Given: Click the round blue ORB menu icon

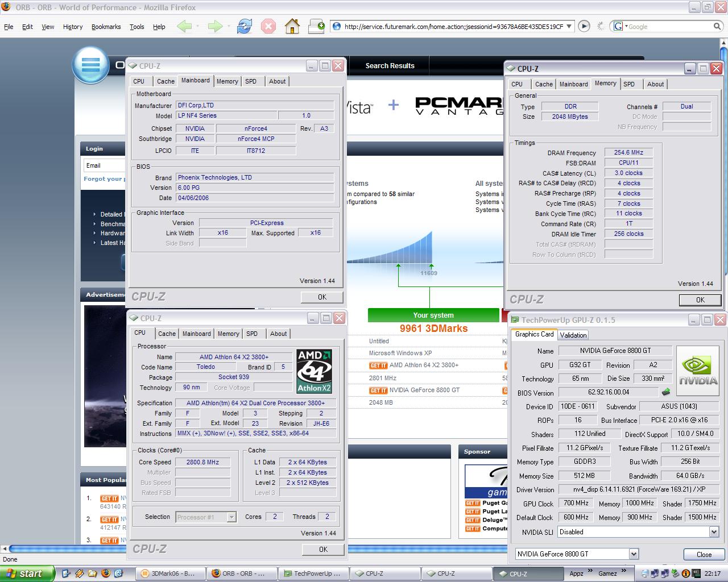Looking at the screenshot, I should (91, 64).
